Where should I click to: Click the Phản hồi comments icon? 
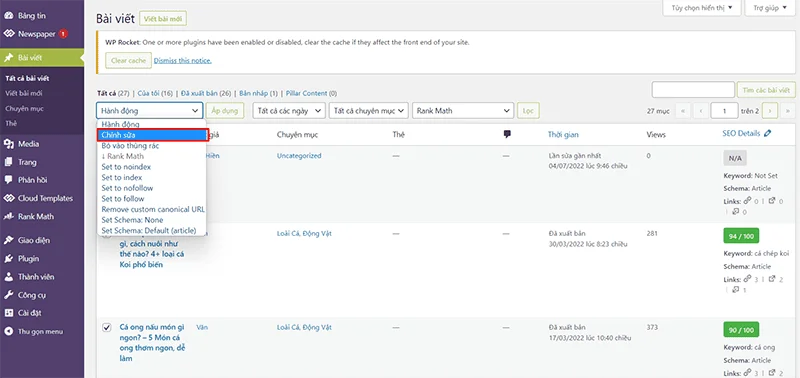coord(8,180)
